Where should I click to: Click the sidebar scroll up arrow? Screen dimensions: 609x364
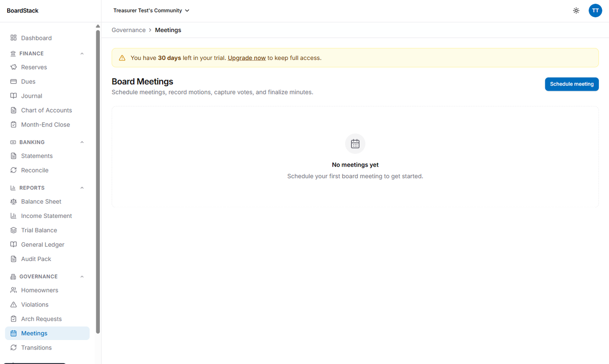point(98,26)
